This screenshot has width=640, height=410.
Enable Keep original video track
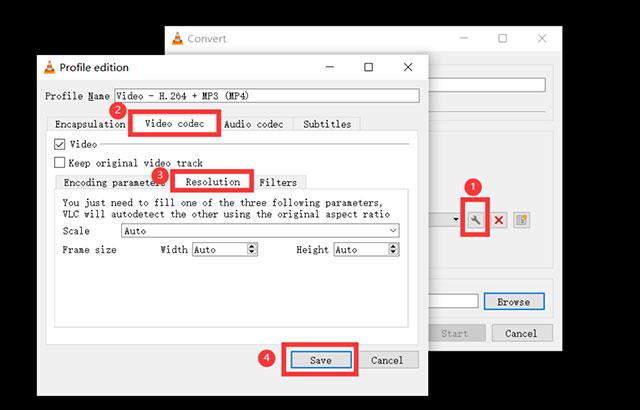pyautogui.click(x=60, y=162)
